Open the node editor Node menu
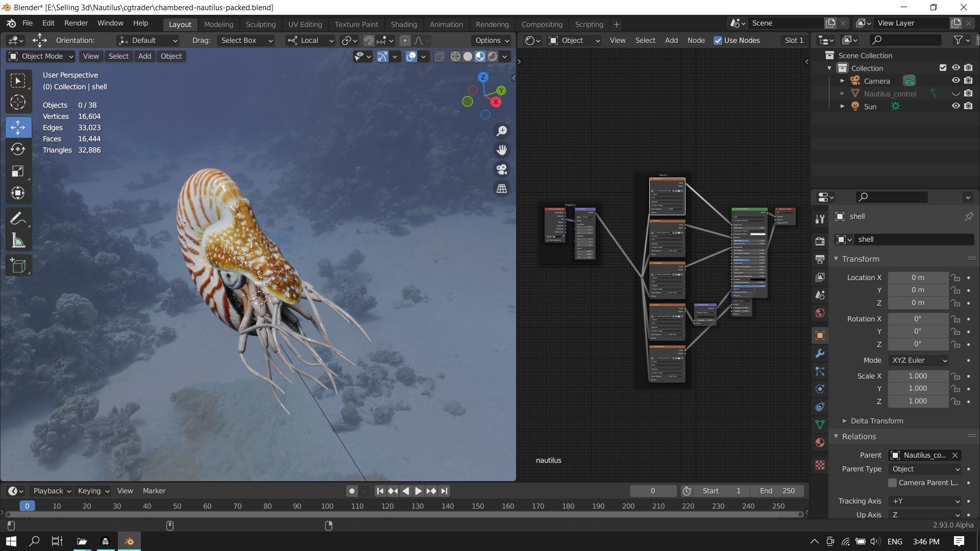 click(696, 40)
